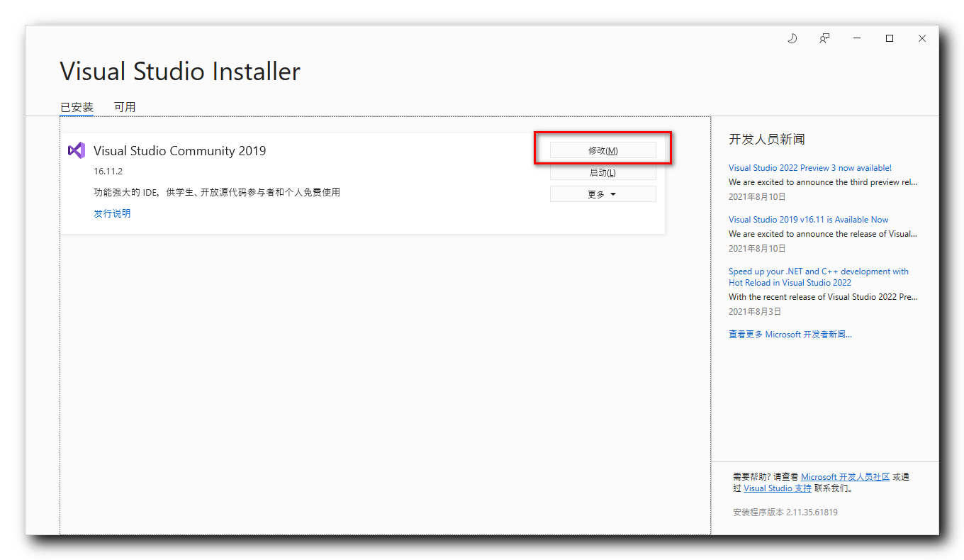Click version number 16.11.2
The image size is (964, 560).
pyautogui.click(x=108, y=172)
